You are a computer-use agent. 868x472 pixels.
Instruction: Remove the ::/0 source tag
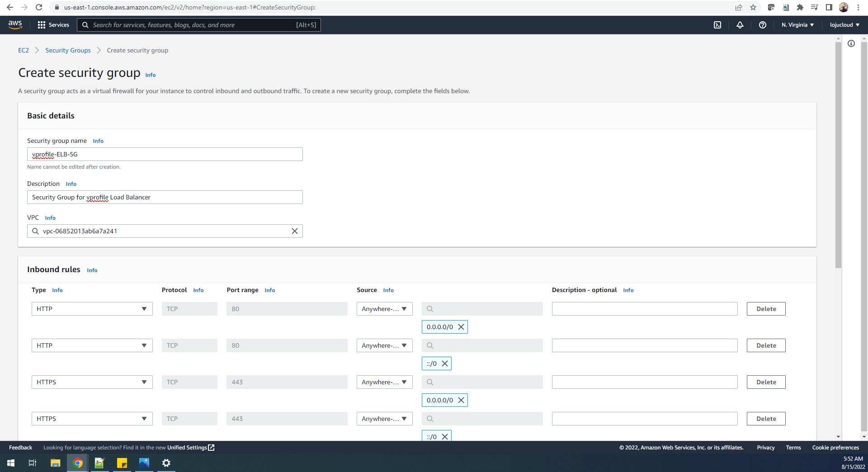coord(445,363)
